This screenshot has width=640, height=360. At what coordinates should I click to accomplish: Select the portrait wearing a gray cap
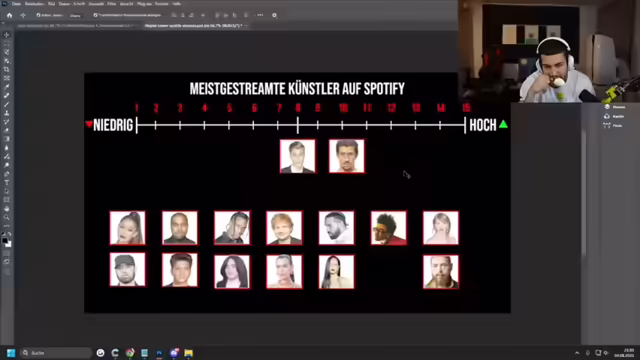tap(127, 269)
